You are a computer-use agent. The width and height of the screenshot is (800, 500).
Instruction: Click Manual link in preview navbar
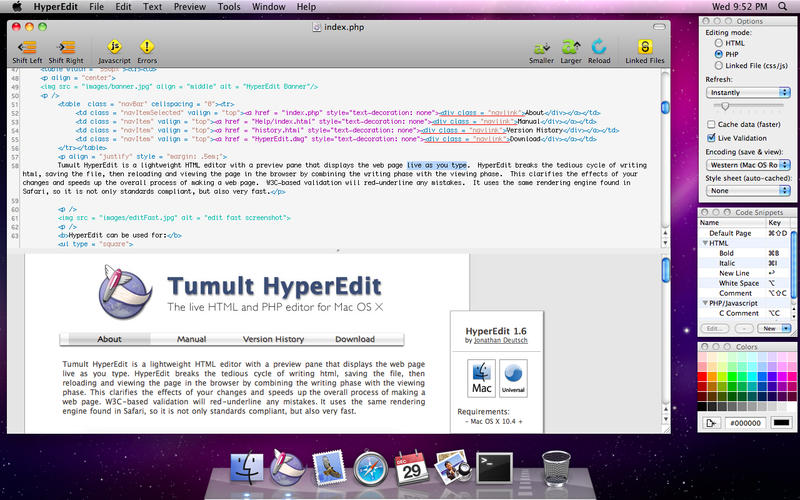click(x=191, y=339)
